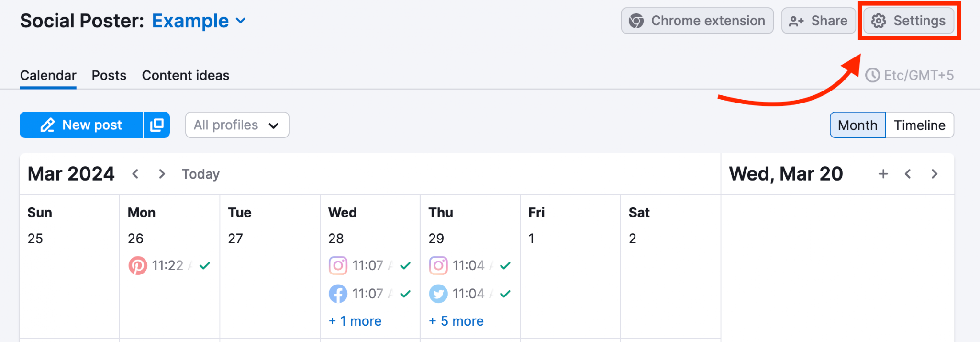Jump to Today in the calendar
The image size is (980, 342).
coord(200,174)
